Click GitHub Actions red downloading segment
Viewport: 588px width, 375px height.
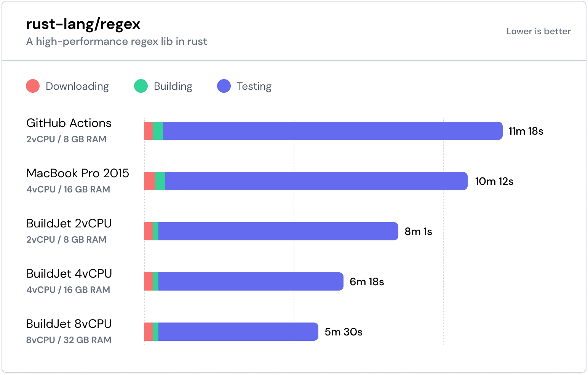pos(149,131)
